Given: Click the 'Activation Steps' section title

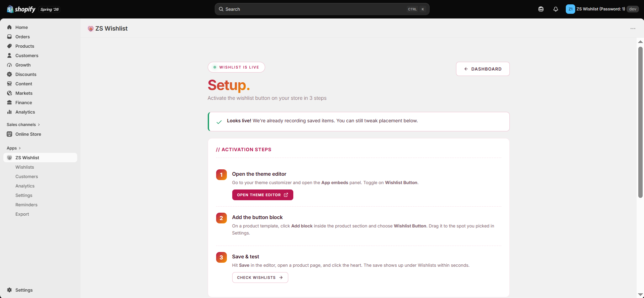Looking at the screenshot, I should (244, 150).
